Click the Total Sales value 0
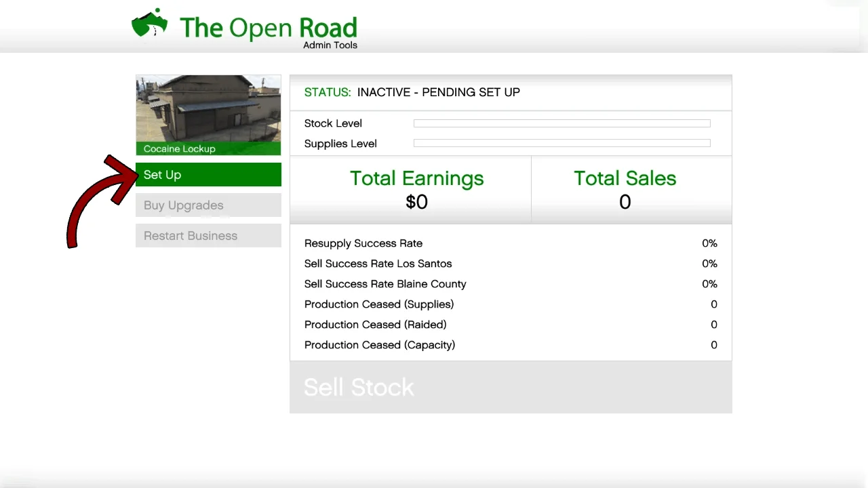This screenshot has width=868, height=488. tap(625, 202)
